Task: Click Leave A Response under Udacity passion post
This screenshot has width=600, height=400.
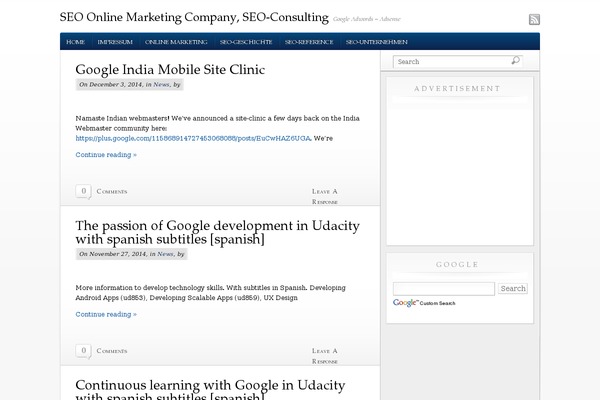Action: pos(324,356)
